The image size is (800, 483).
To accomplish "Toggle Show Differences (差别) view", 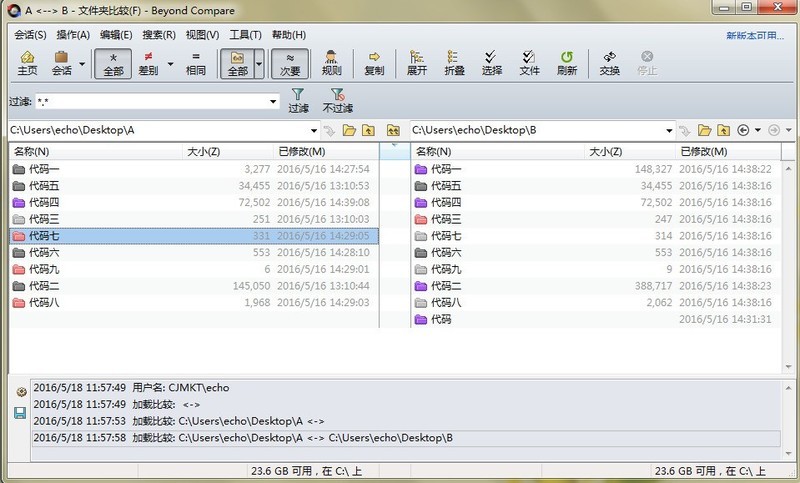I will point(148,63).
